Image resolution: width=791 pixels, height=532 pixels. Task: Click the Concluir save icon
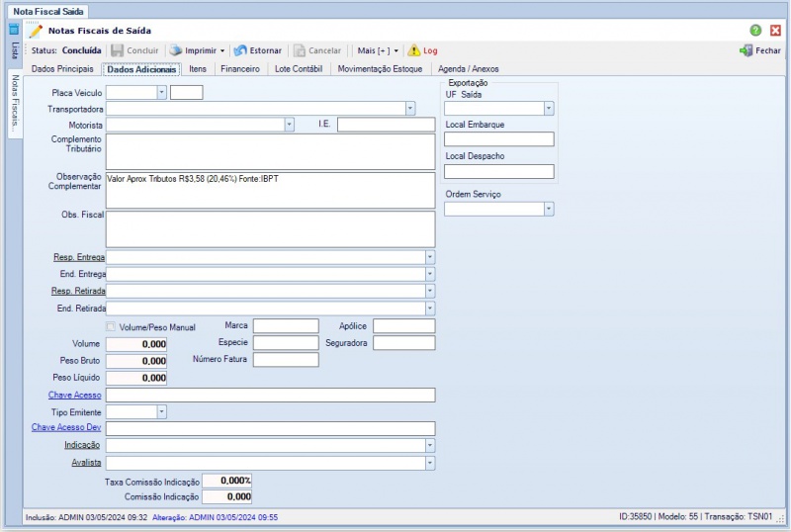pos(118,50)
